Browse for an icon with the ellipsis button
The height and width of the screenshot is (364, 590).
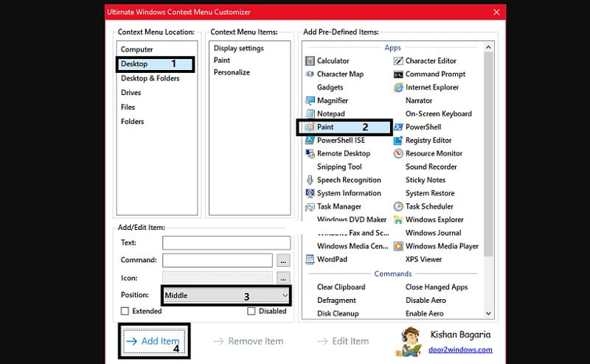(283, 279)
